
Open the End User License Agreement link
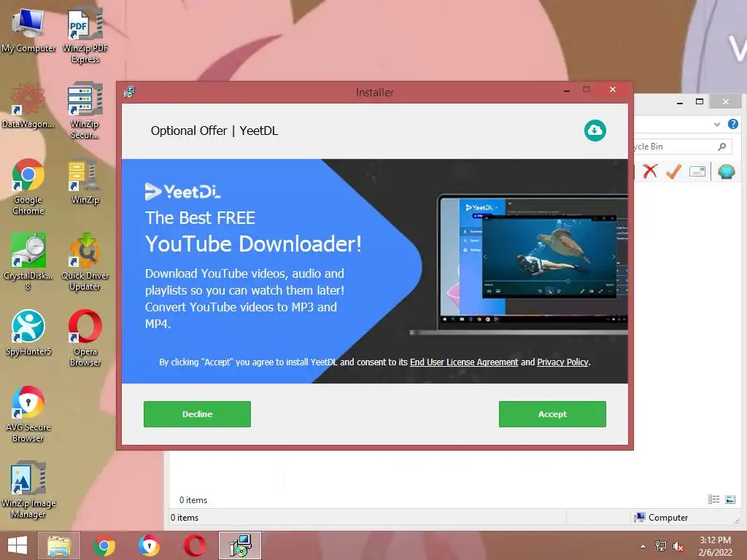click(464, 362)
